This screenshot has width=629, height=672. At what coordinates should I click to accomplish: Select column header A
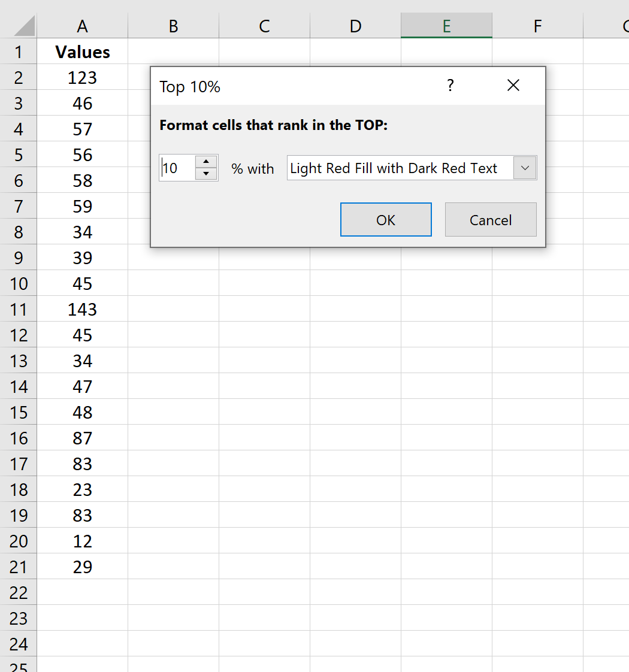click(x=82, y=26)
